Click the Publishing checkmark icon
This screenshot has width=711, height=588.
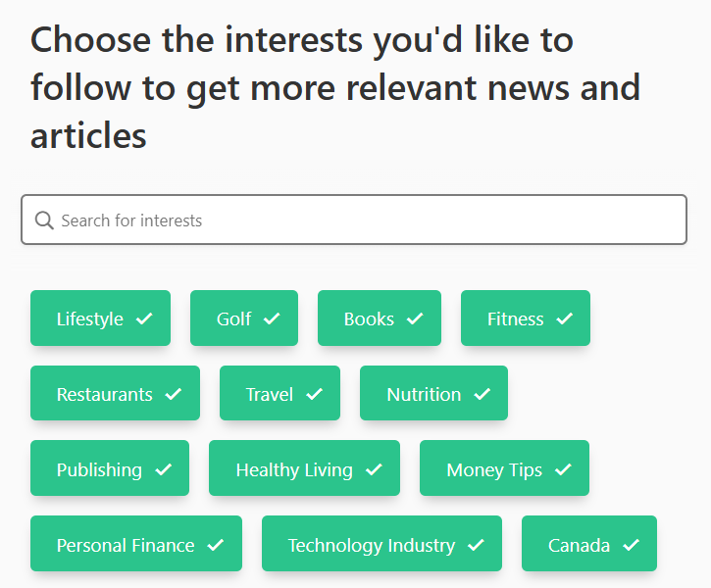[x=164, y=469]
